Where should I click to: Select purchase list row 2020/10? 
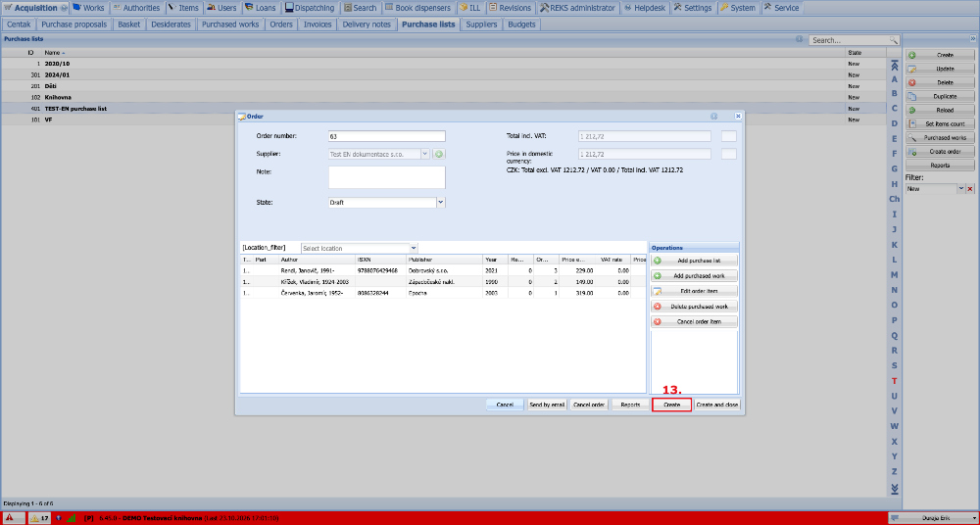tap(443, 64)
